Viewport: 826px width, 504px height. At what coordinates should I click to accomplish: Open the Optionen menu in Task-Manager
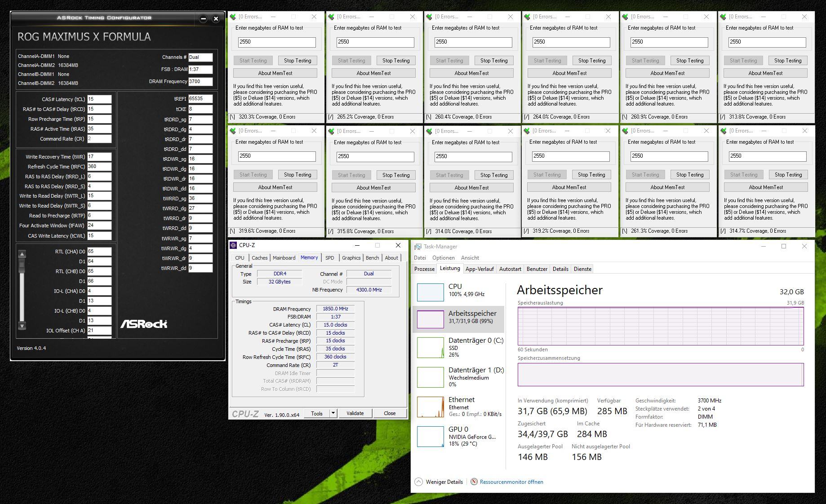click(444, 258)
